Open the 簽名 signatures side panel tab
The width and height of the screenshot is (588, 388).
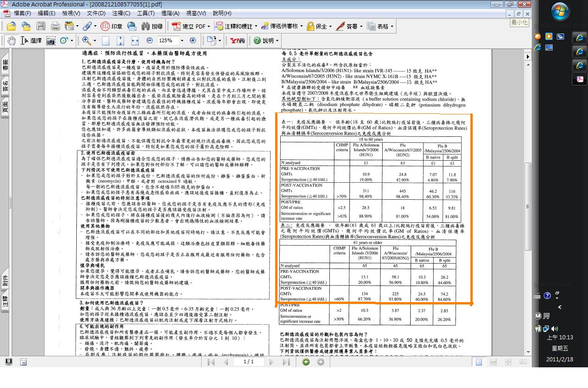coord(6,86)
